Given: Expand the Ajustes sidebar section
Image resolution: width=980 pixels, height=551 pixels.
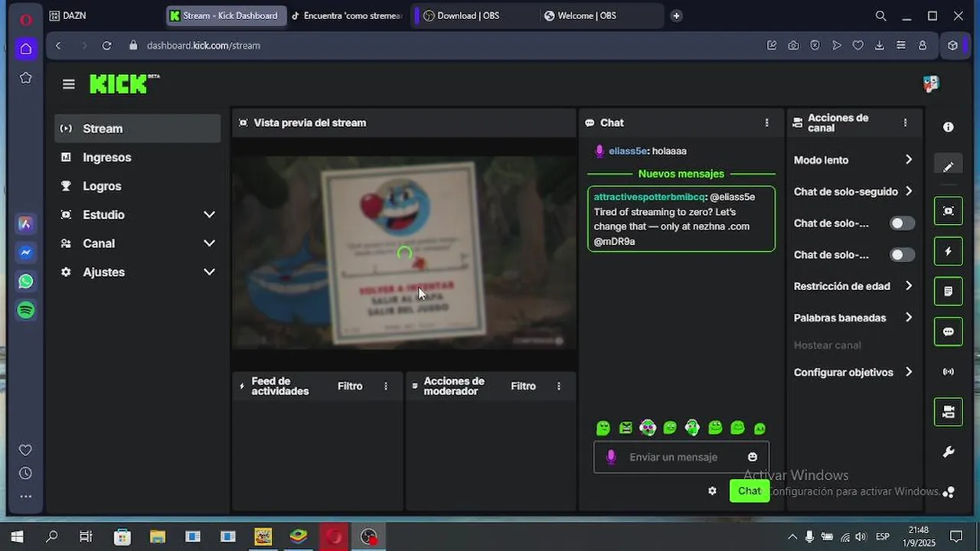Looking at the screenshot, I should pyautogui.click(x=138, y=272).
